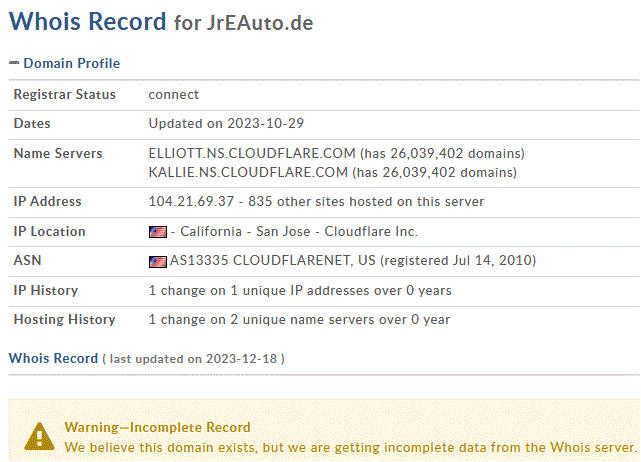This screenshot has width=641, height=462.
Task: Click ELLIOTT.NS.CLOUDFLARE.COM name server
Action: pos(252,153)
